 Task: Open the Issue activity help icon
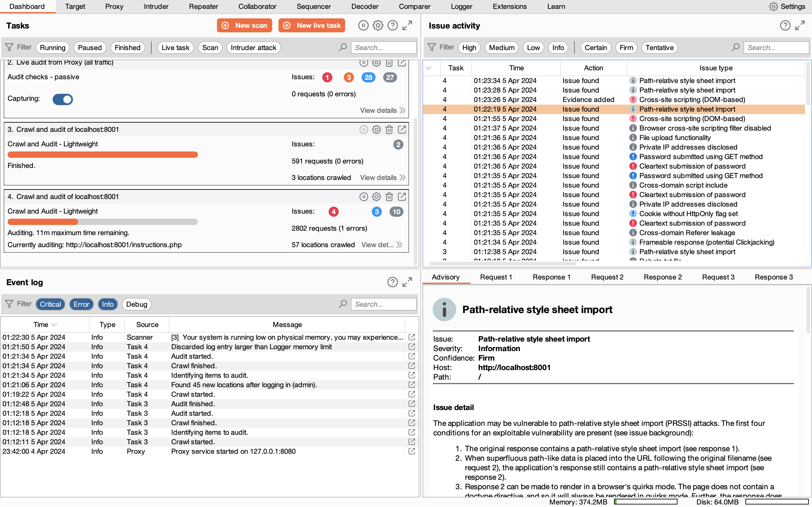click(x=785, y=25)
